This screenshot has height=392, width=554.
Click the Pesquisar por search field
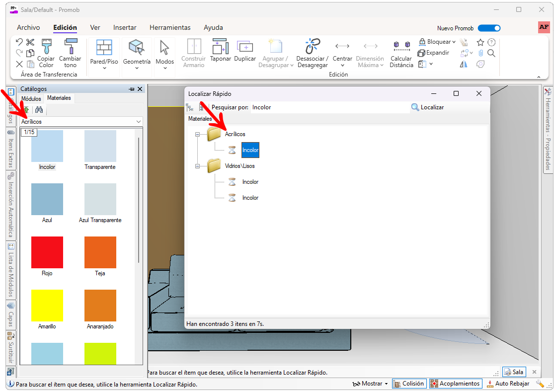point(329,107)
